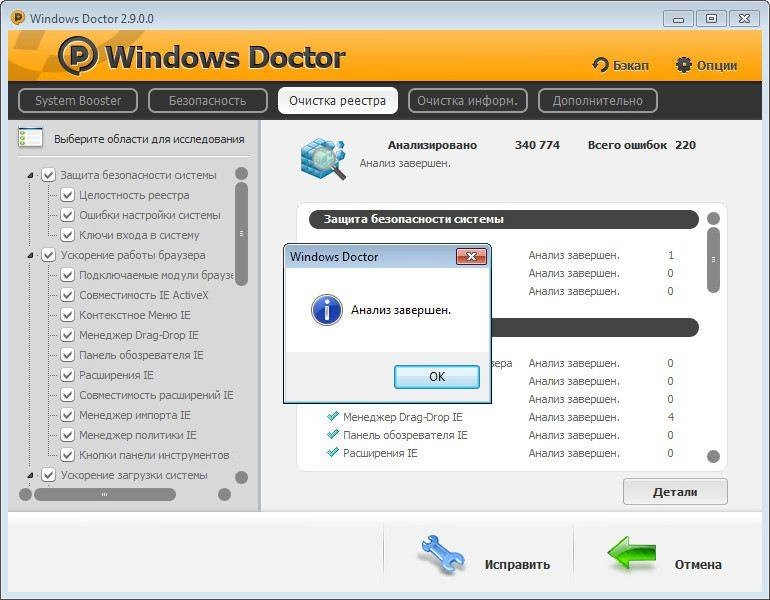Click Менеджер Drag-Drop IE result row text
The image size is (770, 600).
coord(403,417)
